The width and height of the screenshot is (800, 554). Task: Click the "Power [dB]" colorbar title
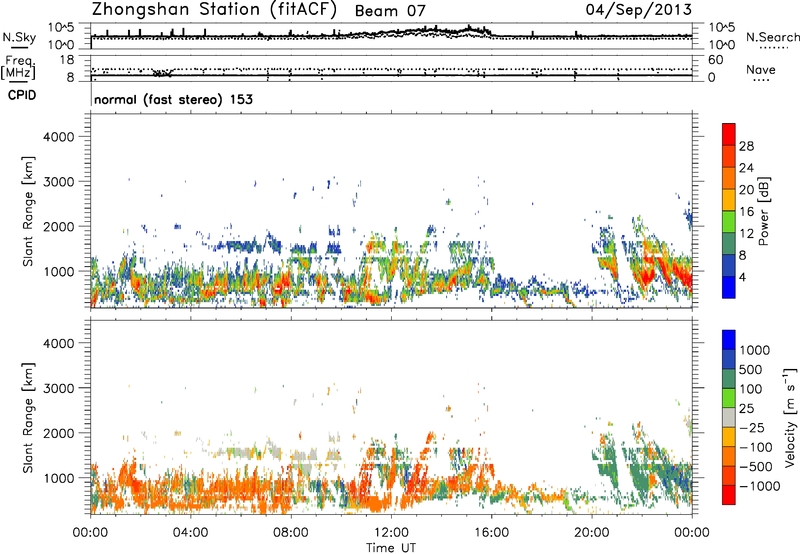point(764,211)
